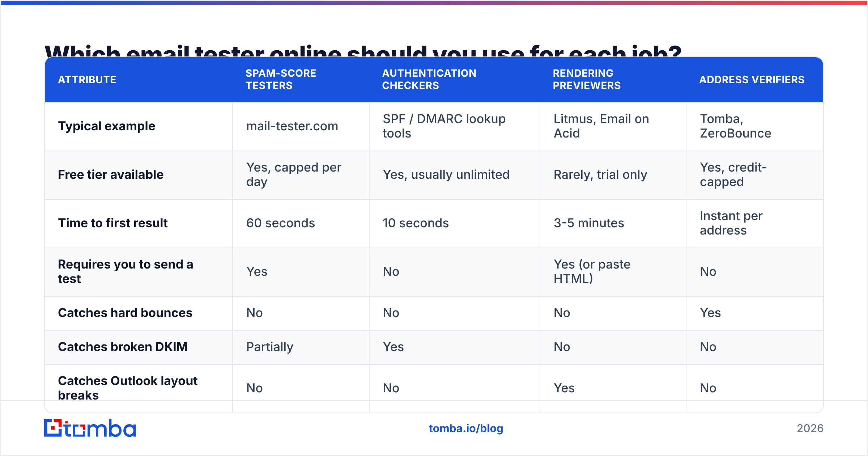
Task: Click the 2026 year text
Action: 810,428
